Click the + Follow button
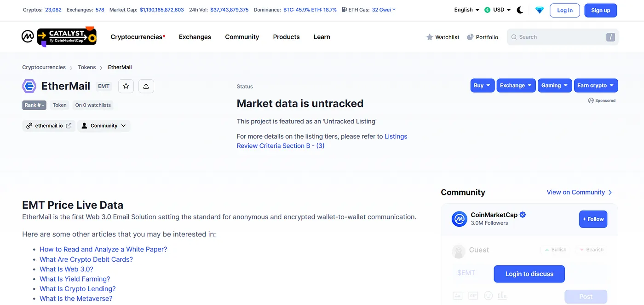 [x=593, y=219]
